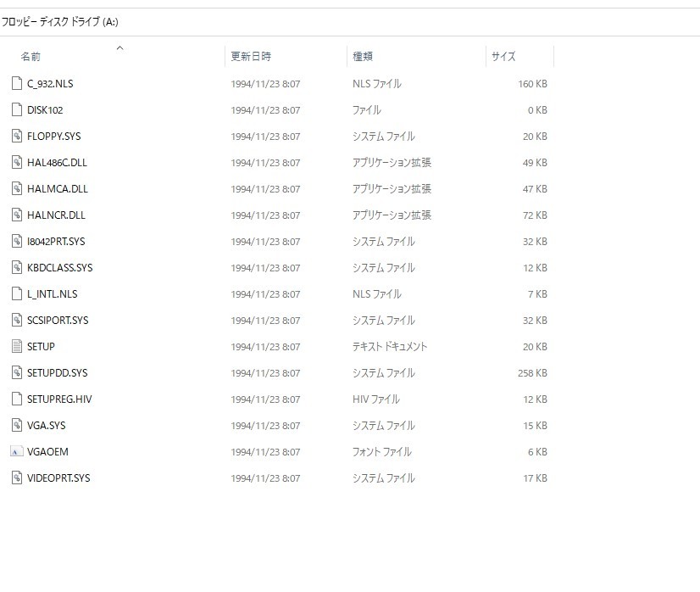Toggle the sort direction arrow above 名前
700x592 pixels.
click(x=119, y=47)
